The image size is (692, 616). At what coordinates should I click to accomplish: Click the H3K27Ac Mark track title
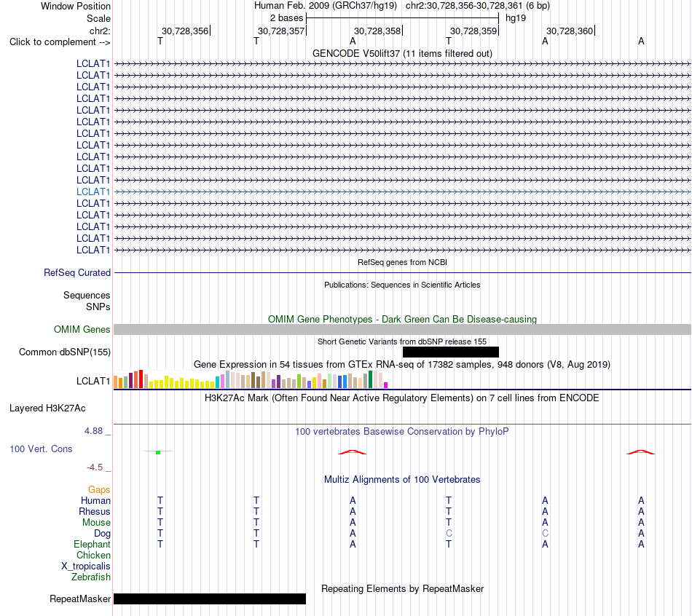[x=402, y=398]
